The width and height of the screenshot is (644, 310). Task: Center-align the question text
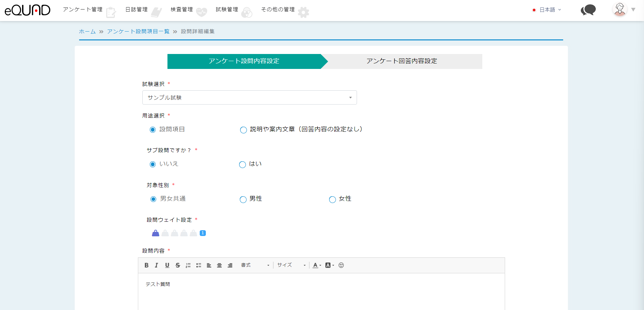219,265
